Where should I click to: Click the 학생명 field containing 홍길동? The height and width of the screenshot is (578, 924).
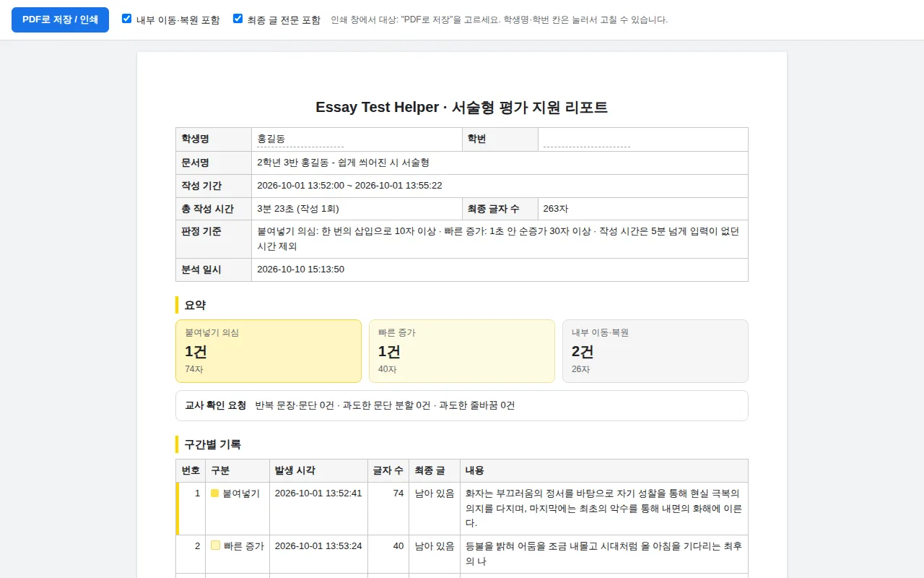click(300, 139)
